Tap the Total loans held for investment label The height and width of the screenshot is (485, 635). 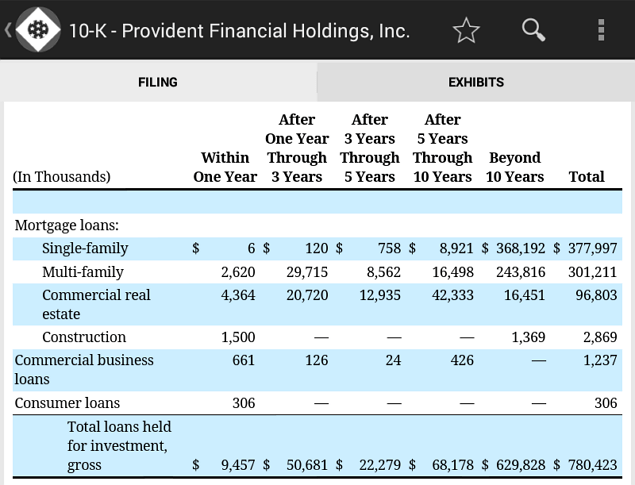(119, 446)
